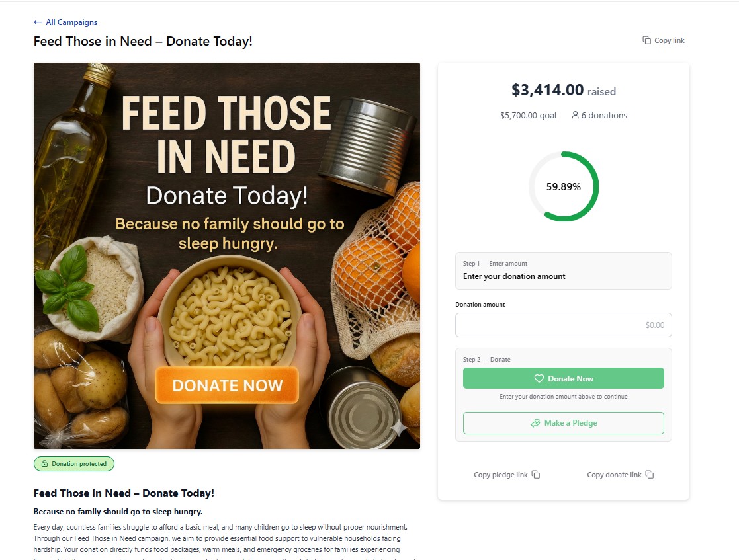Expand the donation progress circle details
The image size is (739, 560).
click(x=563, y=186)
